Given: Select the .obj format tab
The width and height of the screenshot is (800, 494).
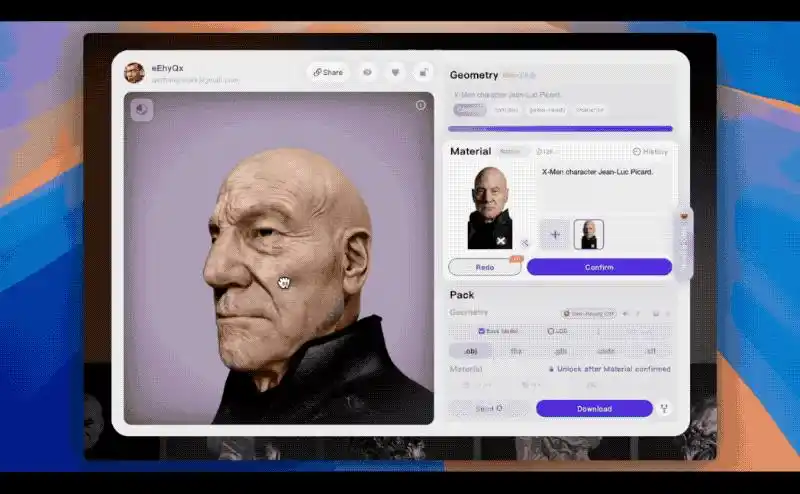Looking at the screenshot, I should (x=470, y=351).
